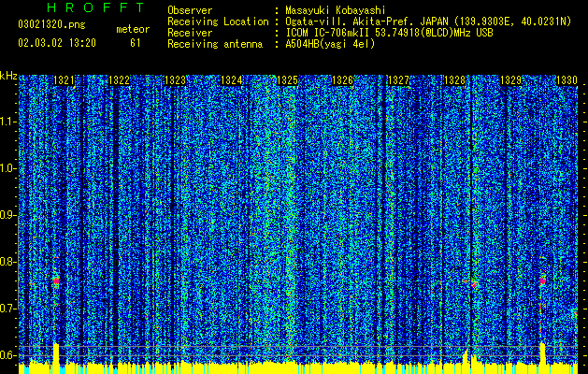The image size is (588, 374).
Task: Select the 1321 time marker
Action: pyautogui.click(x=64, y=80)
